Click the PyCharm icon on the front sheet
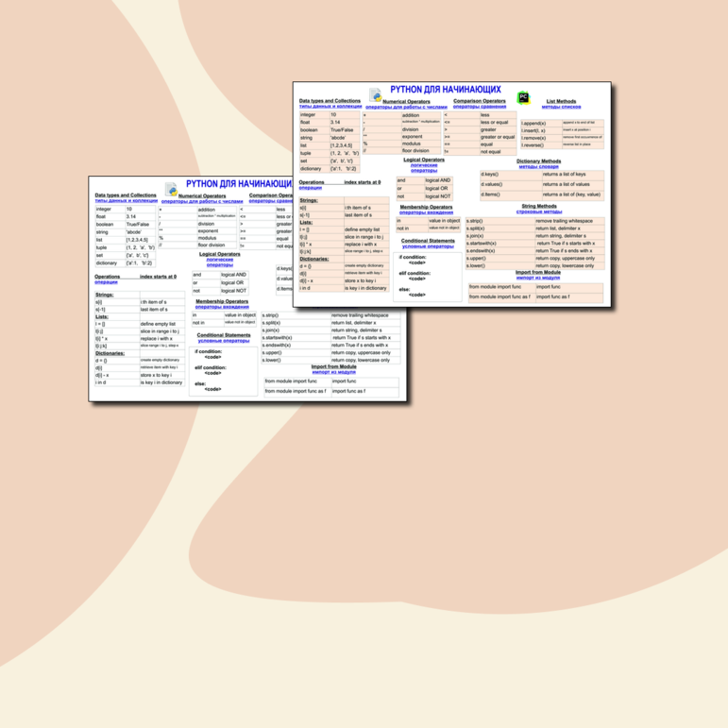728x728 pixels. (523, 97)
